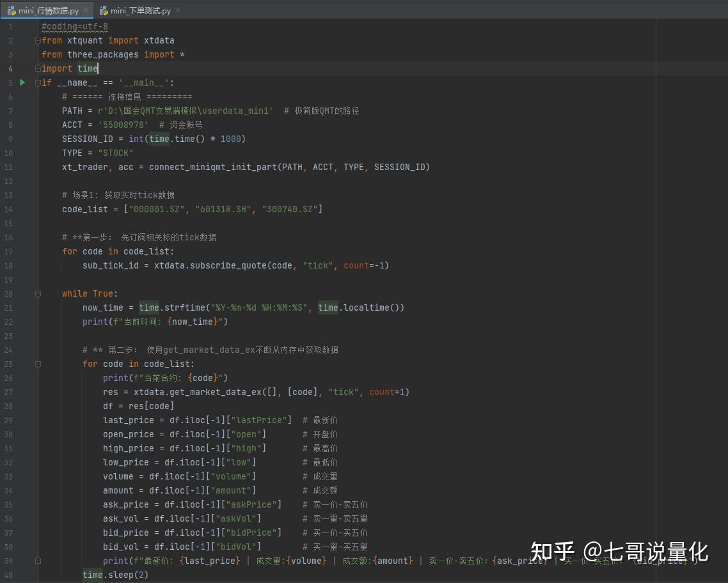The width and height of the screenshot is (728, 583).
Task: Collapse the for loop at line 25
Action: click(x=38, y=364)
